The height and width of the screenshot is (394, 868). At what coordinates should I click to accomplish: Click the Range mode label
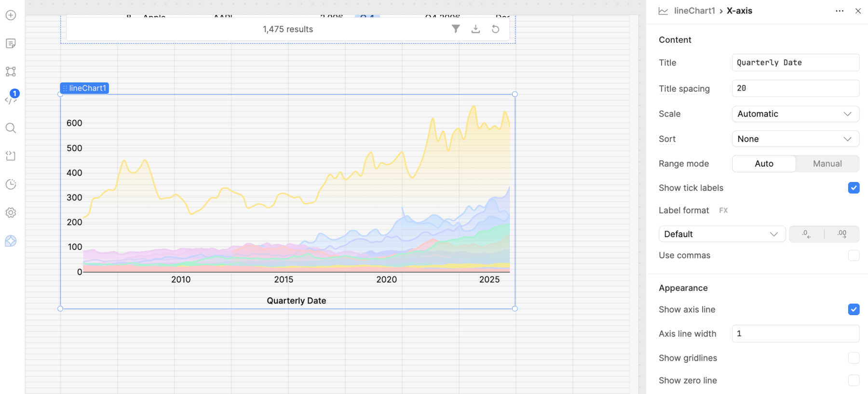click(x=684, y=164)
